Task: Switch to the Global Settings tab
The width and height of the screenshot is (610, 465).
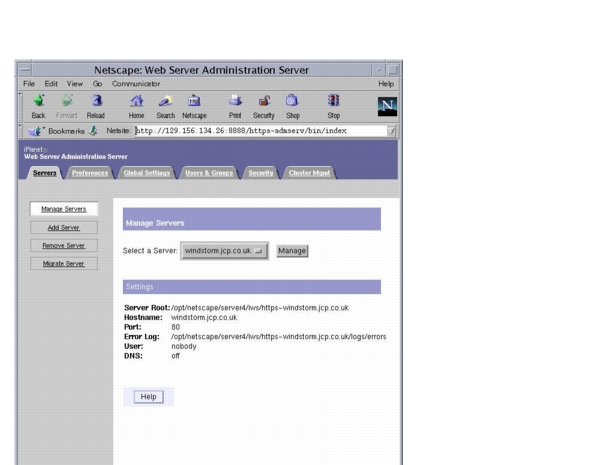Action: (147, 173)
